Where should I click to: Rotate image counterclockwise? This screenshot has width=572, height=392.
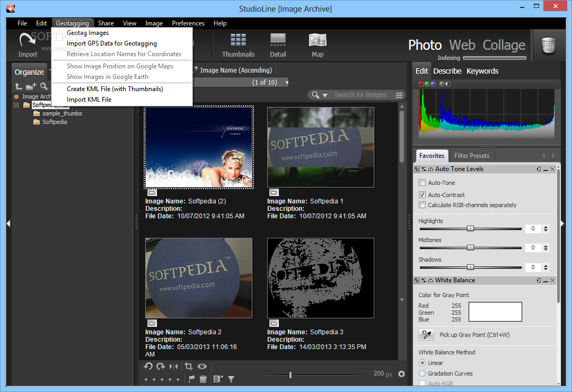[x=148, y=367]
